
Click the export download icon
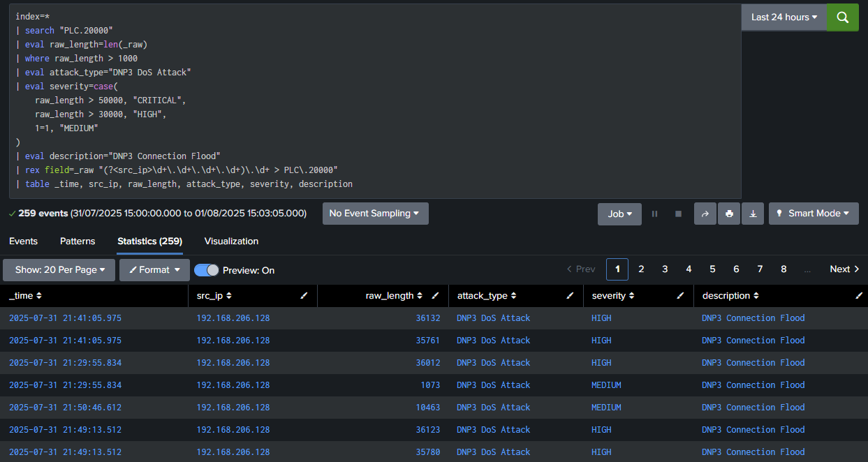pos(753,214)
